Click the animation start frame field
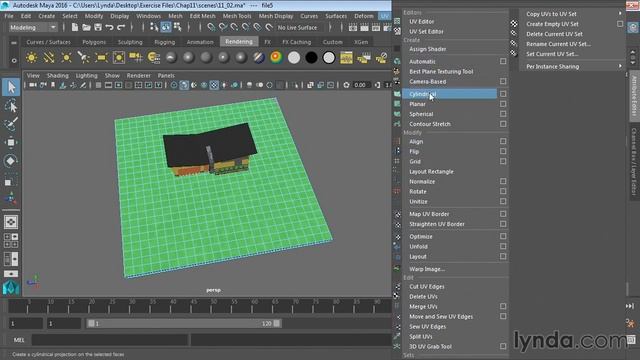The height and width of the screenshot is (360, 640). 26,323
